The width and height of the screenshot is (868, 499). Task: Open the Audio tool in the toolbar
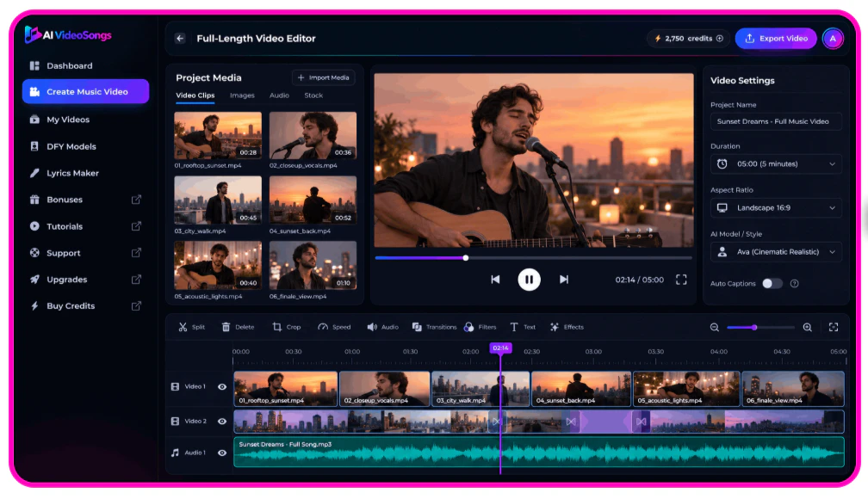pyautogui.click(x=383, y=327)
